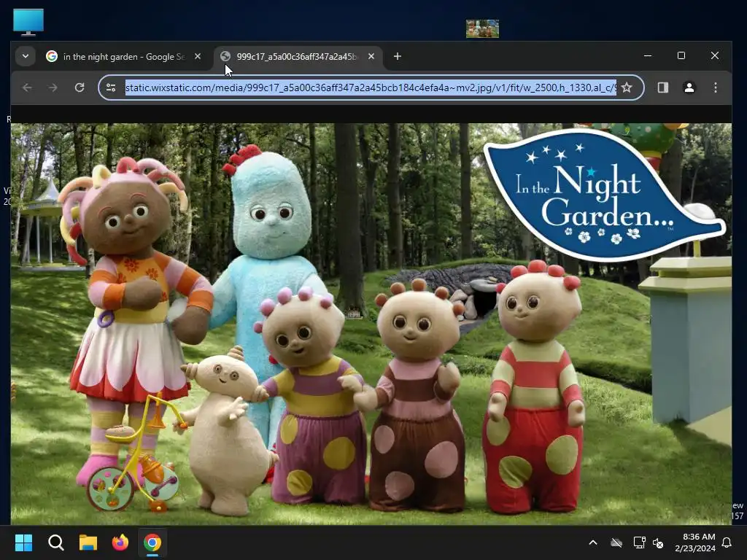Open the Chrome three-dot menu
Viewport: 747px width, 560px height.
pos(715,87)
